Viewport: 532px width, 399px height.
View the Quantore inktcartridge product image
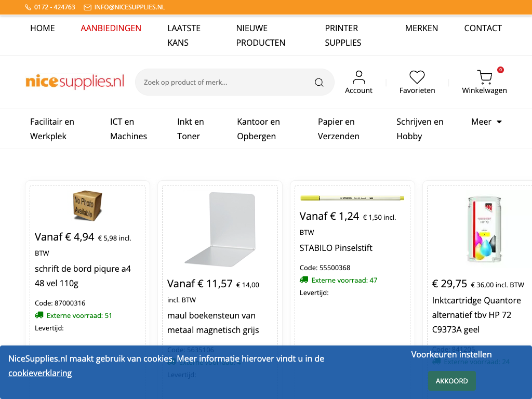coord(484,229)
